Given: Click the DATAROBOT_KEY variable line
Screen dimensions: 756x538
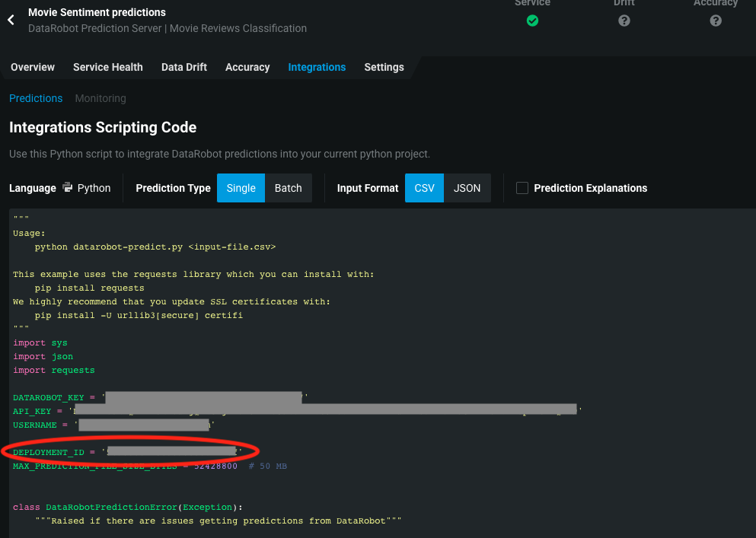Looking at the screenshot, I should 161,398.
